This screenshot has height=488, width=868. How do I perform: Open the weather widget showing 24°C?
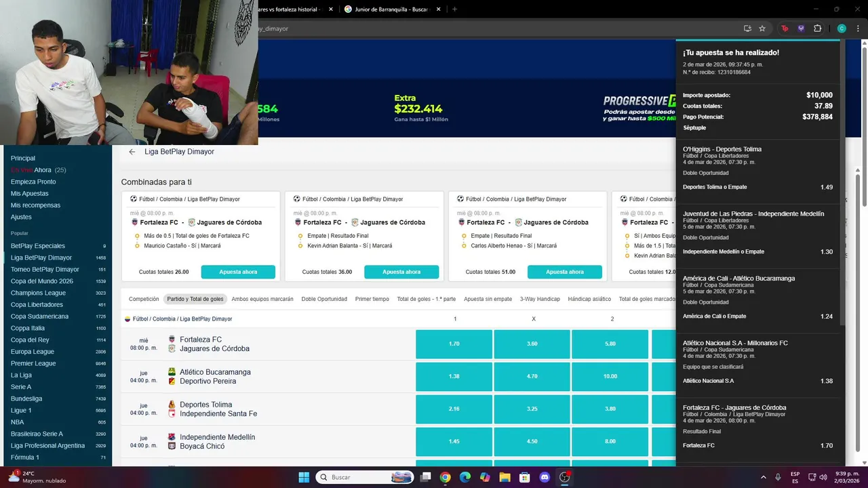coord(37,477)
